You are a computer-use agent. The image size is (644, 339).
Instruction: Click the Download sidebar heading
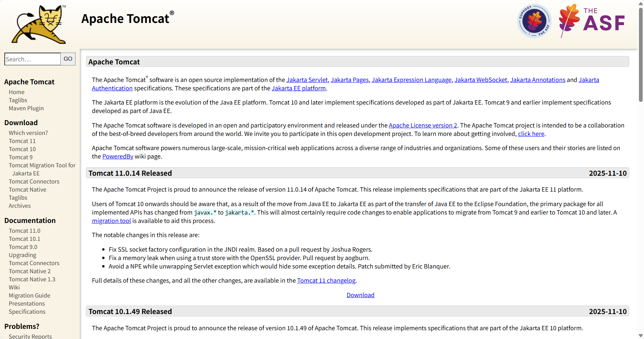(x=21, y=123)
